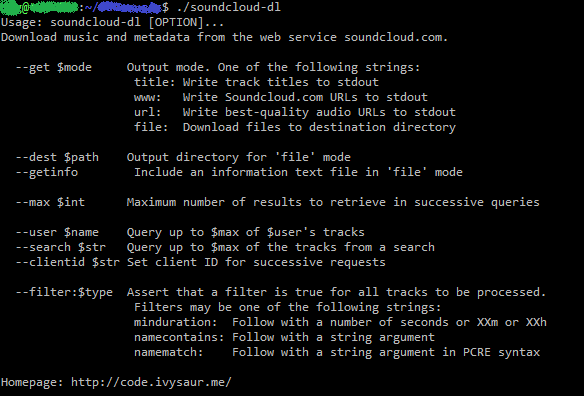Click the --max $int option
The image size is (584, 396).
click(50, 202)
